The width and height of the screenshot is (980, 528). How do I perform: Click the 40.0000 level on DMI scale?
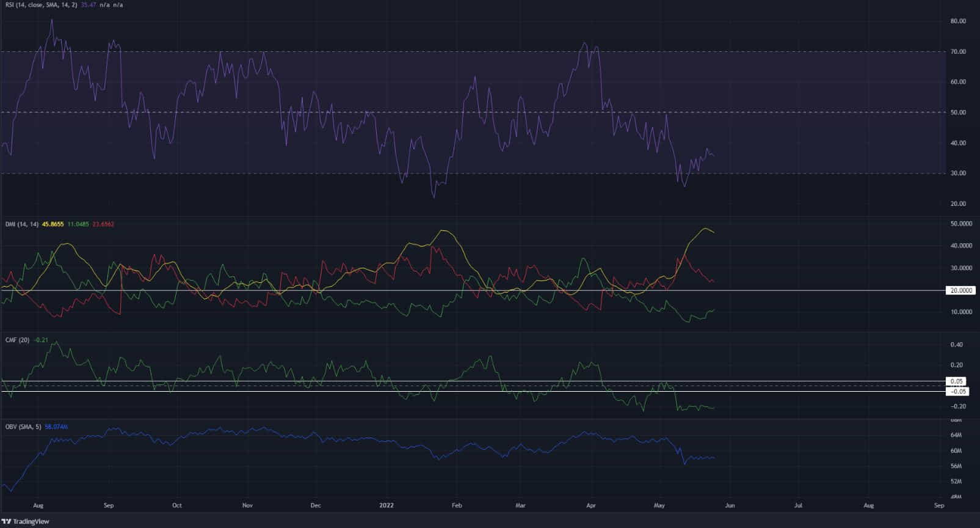tap(961, 246)
